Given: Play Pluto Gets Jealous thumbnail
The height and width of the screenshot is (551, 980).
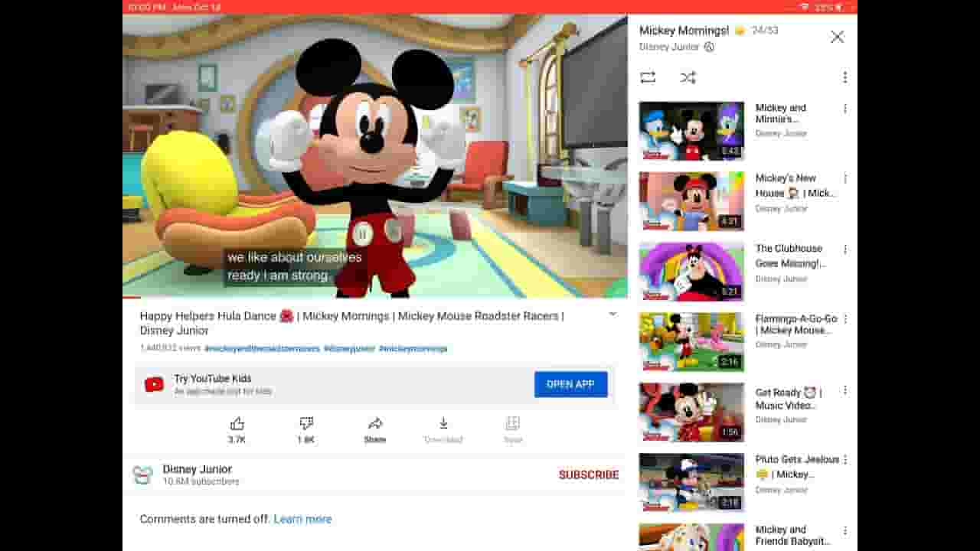Looking at the screenshot, I should click(691, 483).
